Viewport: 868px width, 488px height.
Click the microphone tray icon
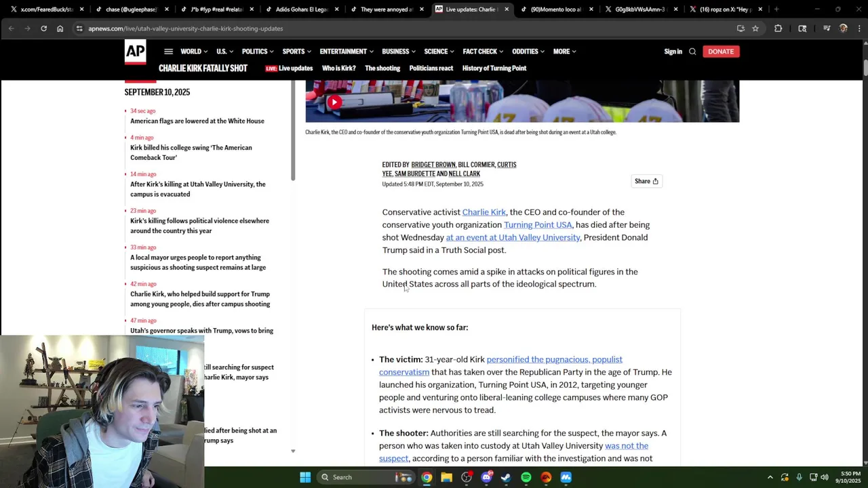(799, 477)
